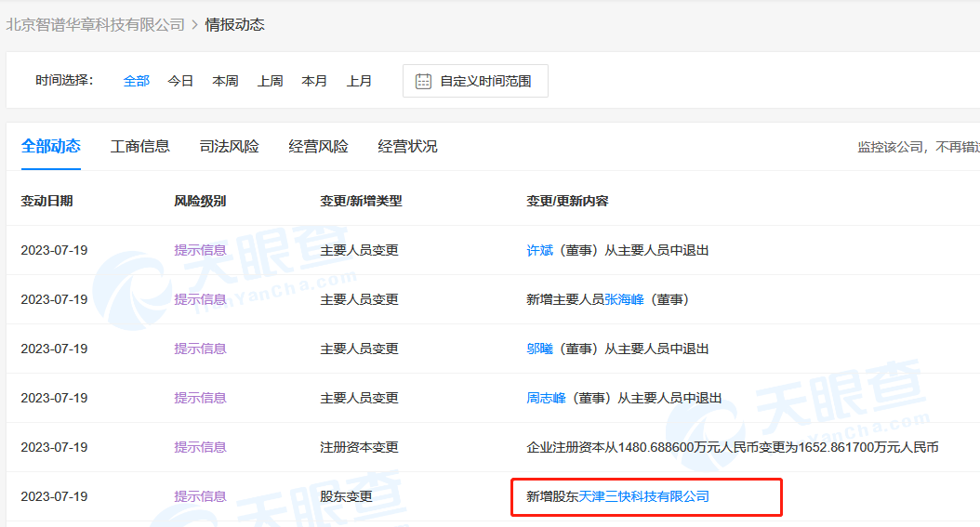Click 提示信息 in the 许斌 row
This screenshot has height=527, width=980.
[x=200, y=250]
